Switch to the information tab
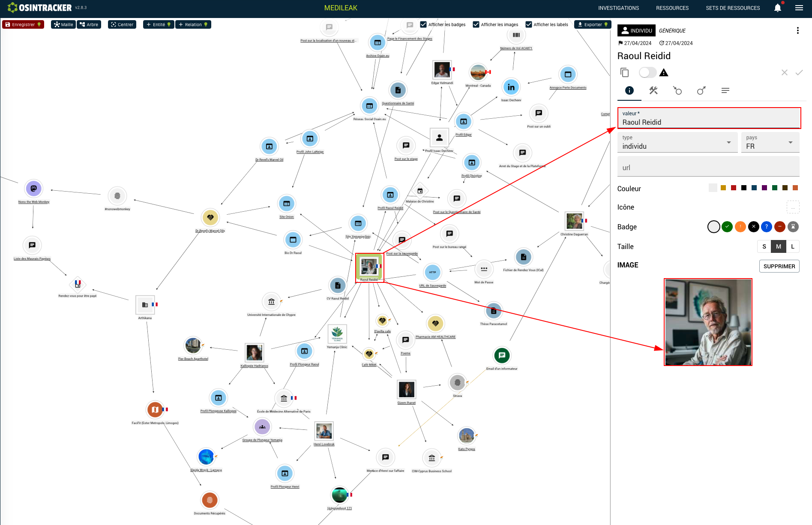 pos(629,90)
